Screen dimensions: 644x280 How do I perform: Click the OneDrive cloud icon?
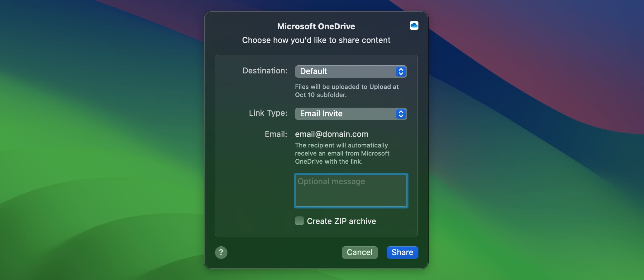pos(414,26)
